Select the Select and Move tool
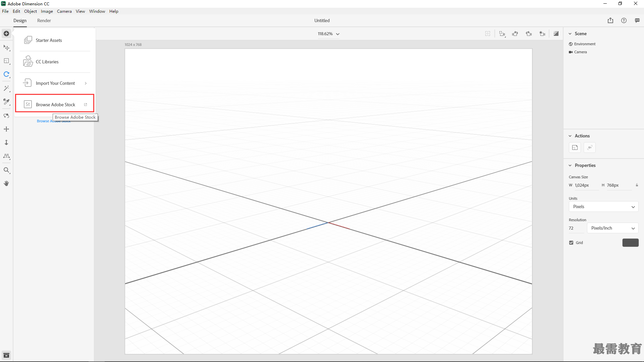Screen dimensions: 644x362 coord(6,48)
